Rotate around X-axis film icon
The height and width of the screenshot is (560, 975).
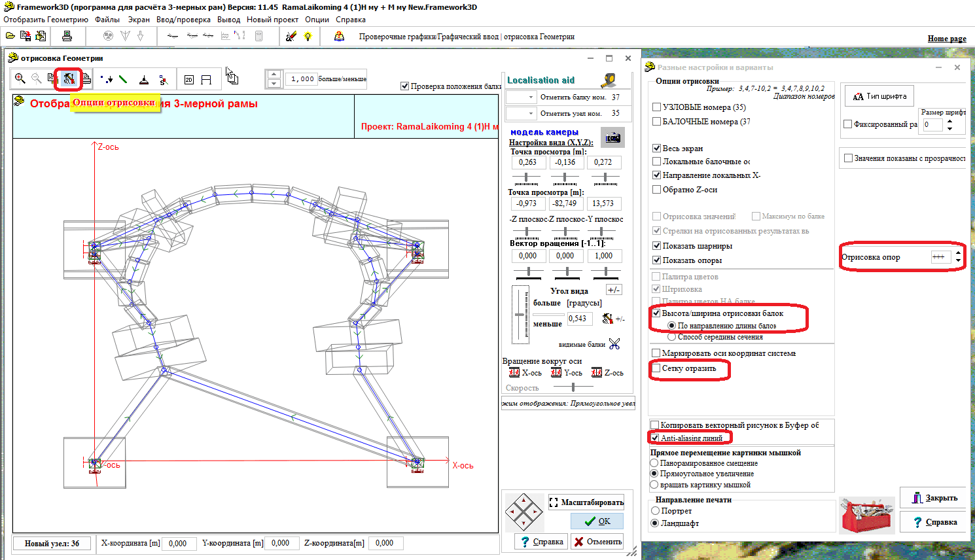514,372
